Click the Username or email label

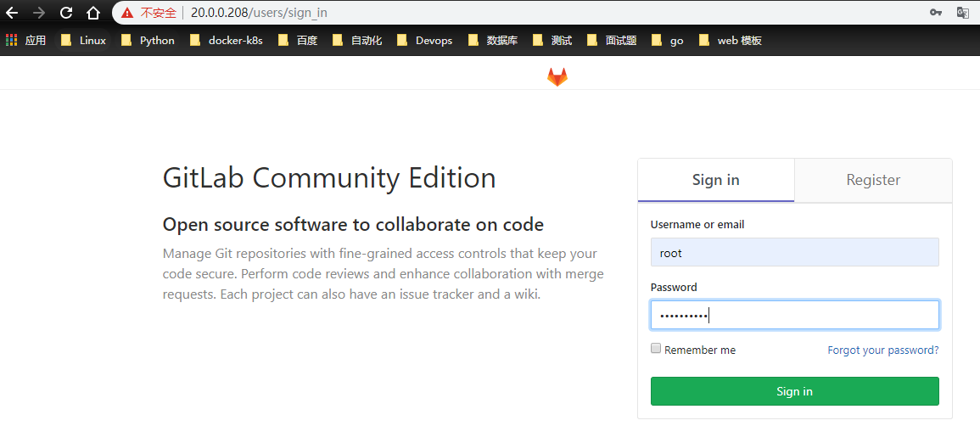tap(697, 224)
